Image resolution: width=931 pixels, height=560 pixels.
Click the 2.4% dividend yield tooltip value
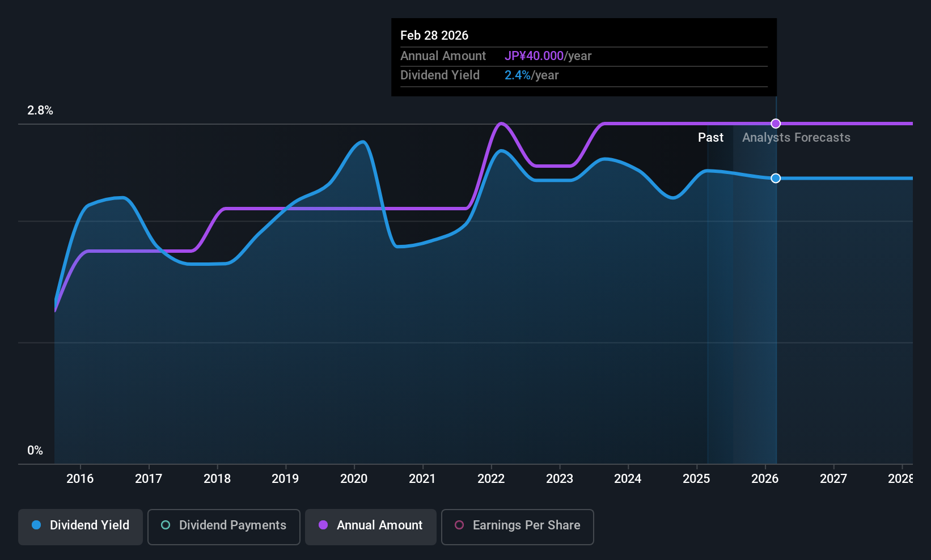click(518, 75)
